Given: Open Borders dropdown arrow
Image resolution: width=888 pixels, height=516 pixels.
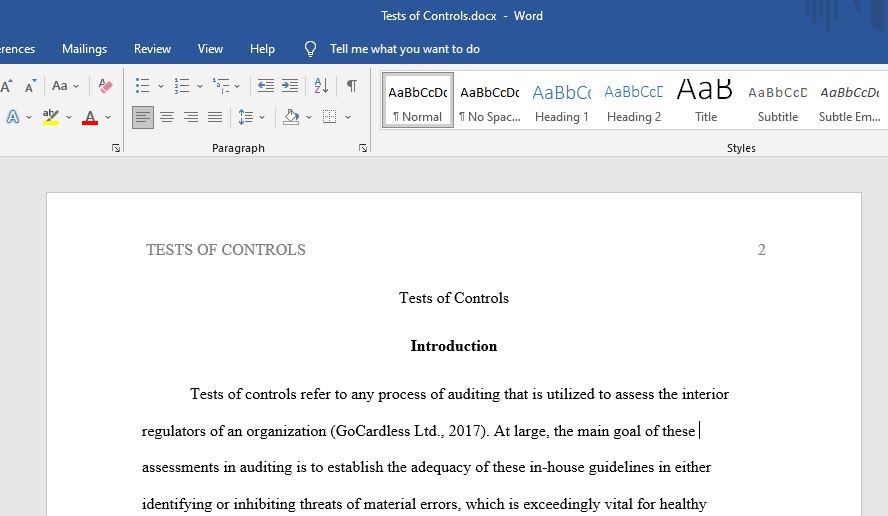Looking at the screenshot, I should click(348, 117).
